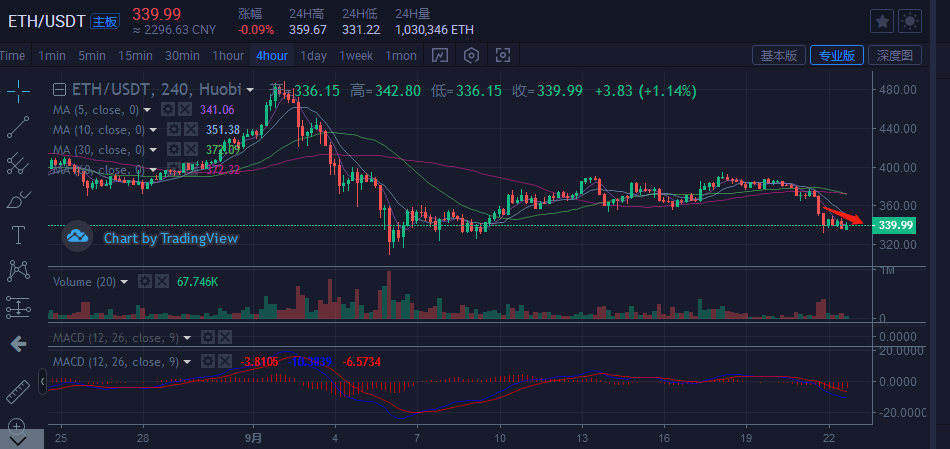This screenshot has width=950, height=449.
Task: Select the ruler measure tool
Action: (18, 391)
